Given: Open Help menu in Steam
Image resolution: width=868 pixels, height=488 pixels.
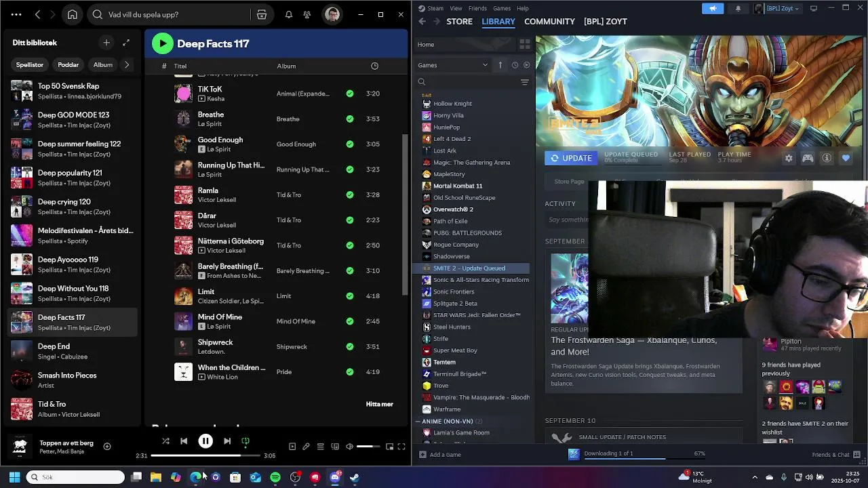Looking at the screenshot, I should pos(523,8).
